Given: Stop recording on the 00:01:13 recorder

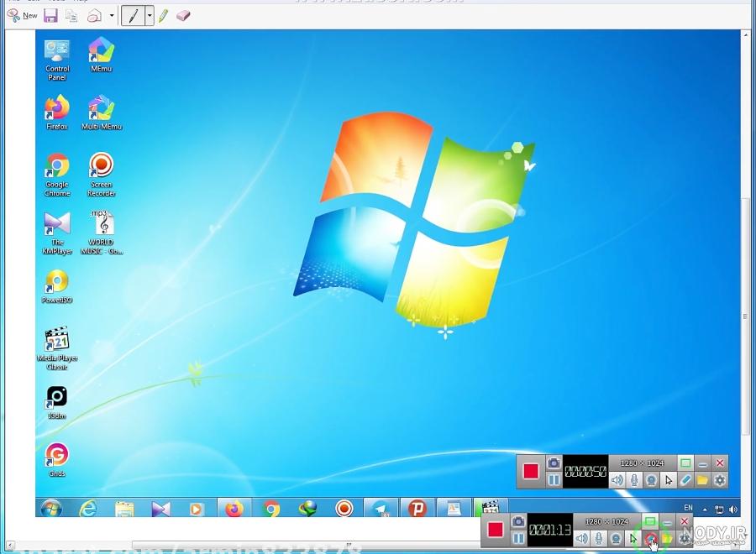Looking at the screenshot, I should pyautogui.click(x=495, y=530).
